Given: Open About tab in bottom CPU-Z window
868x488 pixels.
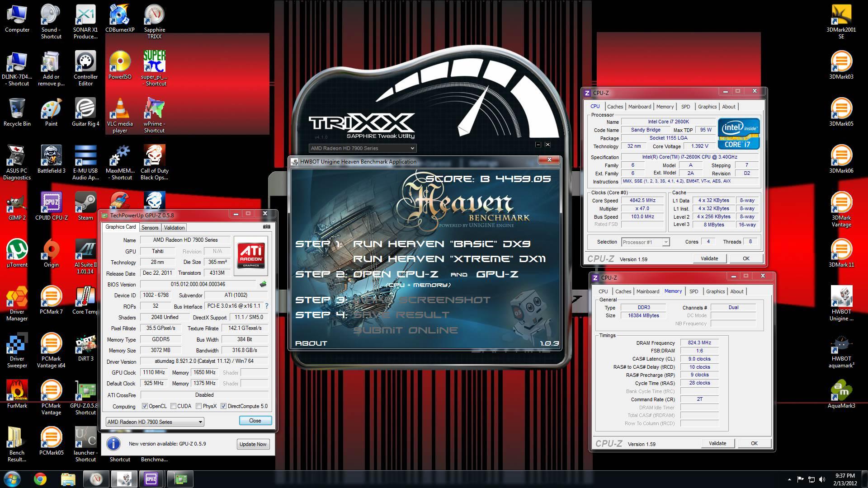Looking at the screenshot, I should pyautogui.click(x=737, y=291).
